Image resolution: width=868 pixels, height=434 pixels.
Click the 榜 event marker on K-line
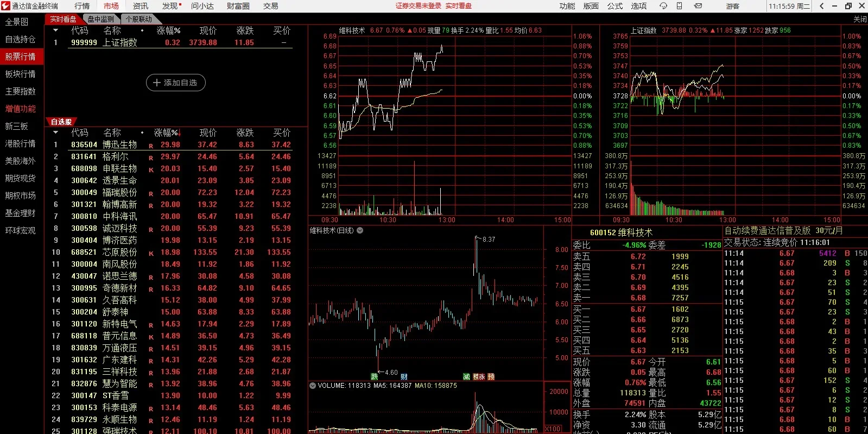[476, 376]
